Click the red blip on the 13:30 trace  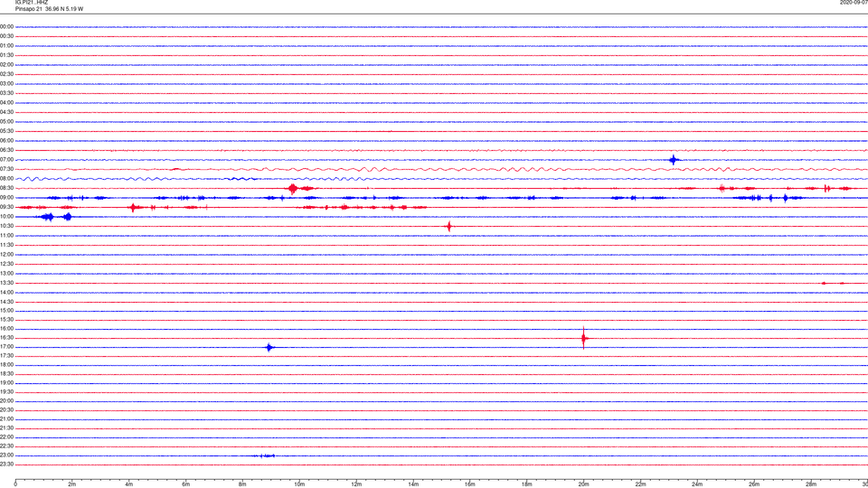click(824, 283)
